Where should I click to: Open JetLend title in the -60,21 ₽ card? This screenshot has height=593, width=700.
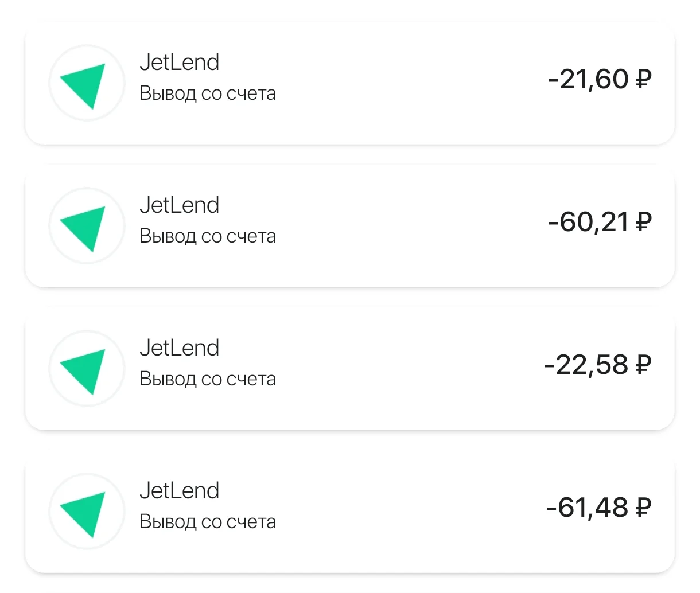point(180,205)
